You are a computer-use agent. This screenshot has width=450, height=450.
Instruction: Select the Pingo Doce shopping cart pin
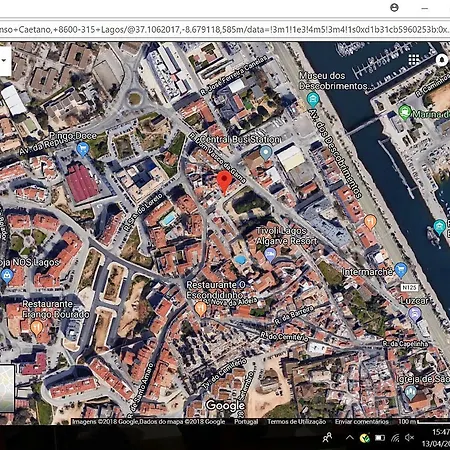(82, 149)
